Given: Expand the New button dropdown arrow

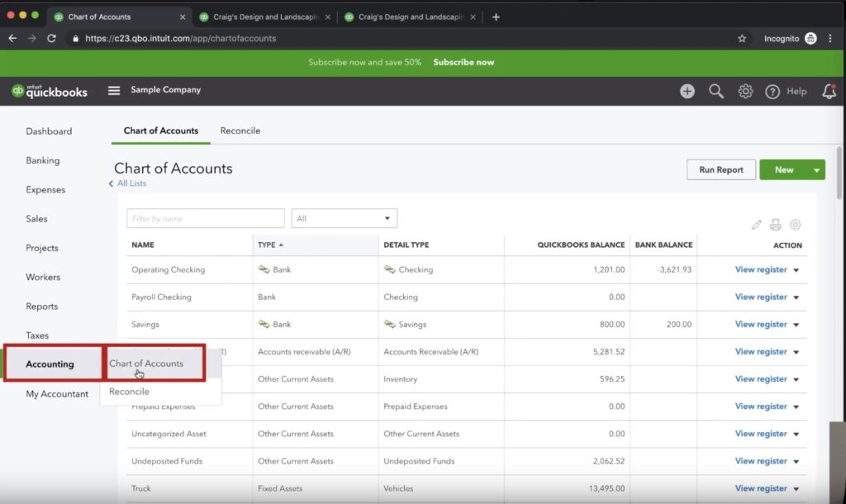Looking at the screenshot, I should pos(816,170).
